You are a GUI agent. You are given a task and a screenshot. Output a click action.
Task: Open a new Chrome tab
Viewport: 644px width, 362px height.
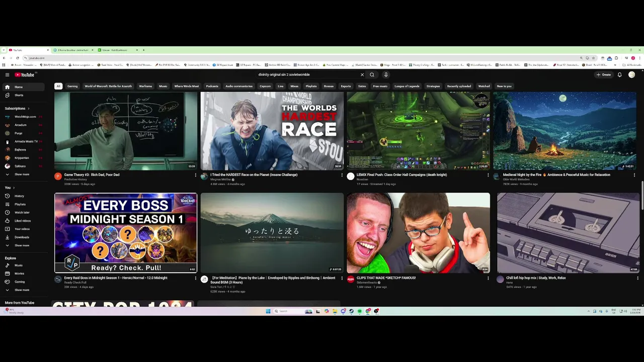point(143,50)
